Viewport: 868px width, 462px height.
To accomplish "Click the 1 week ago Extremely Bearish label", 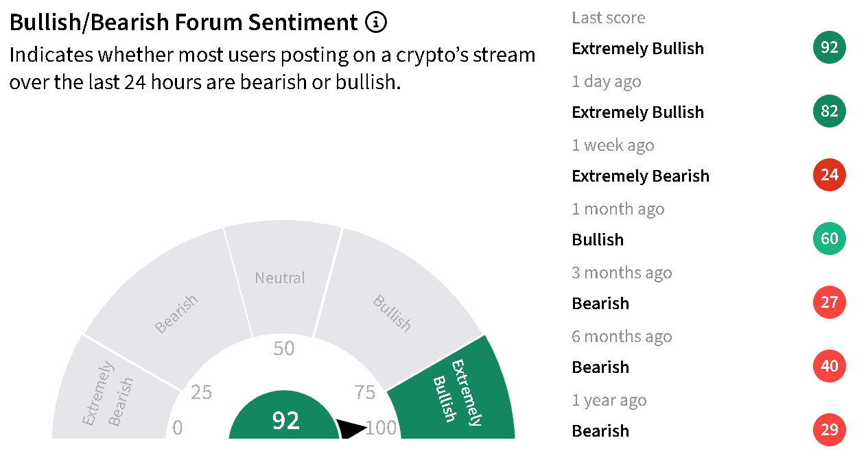I will 640,176.
